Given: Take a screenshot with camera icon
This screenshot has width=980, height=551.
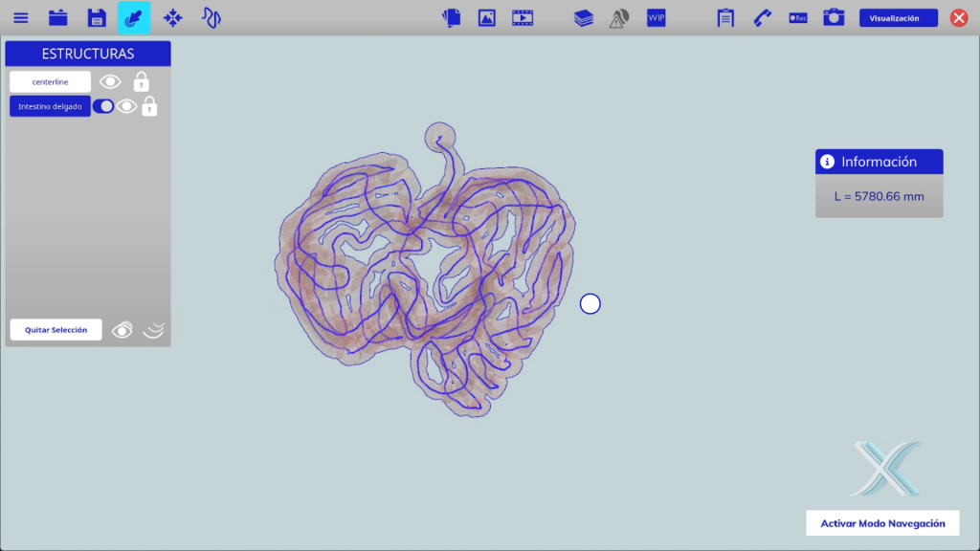Looking at the screenshot, I should click(834, 17).
